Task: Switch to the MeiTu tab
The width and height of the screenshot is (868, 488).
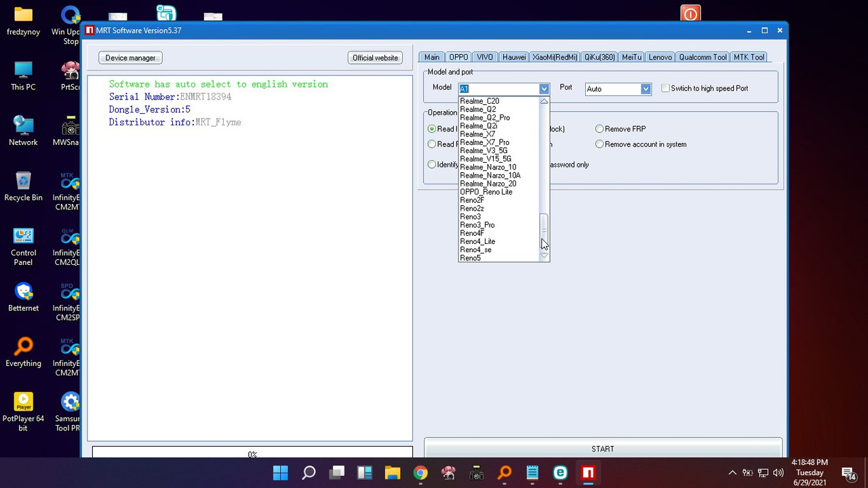Action: [x=631, y=58]
